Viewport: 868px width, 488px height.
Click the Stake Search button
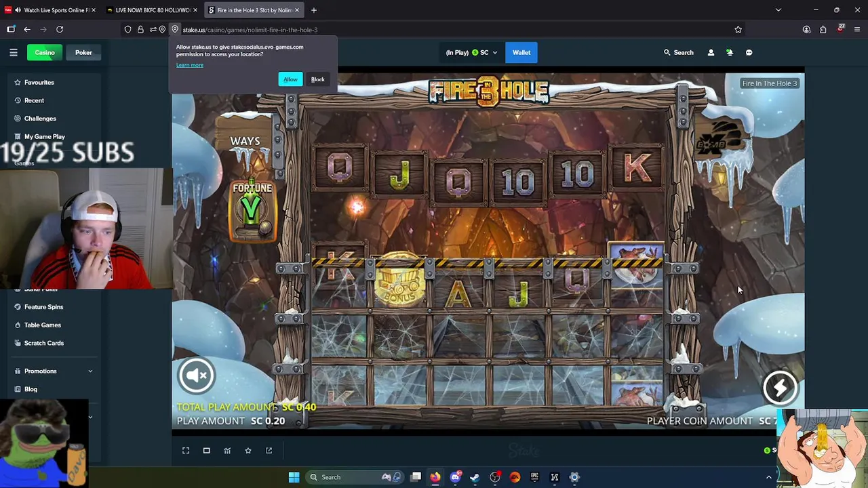pos(679,52)
